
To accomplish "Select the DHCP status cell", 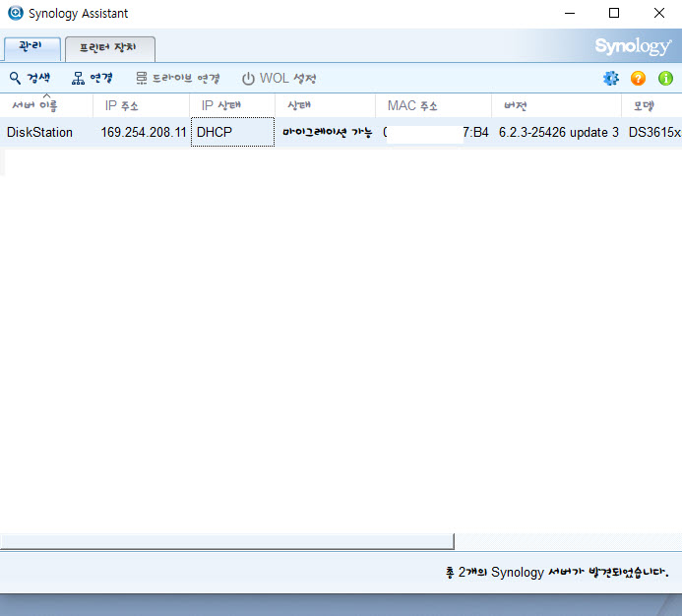I will pyautogui.click(x=232, y=132).
